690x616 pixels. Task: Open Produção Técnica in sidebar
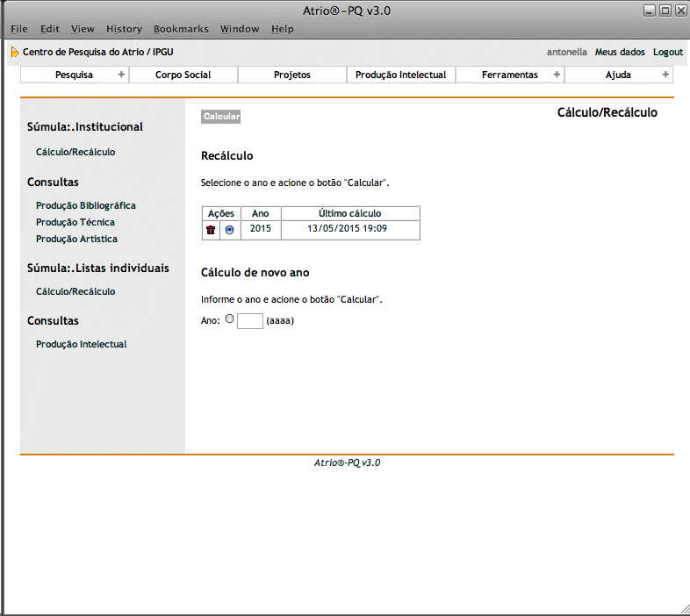(75, 222)
